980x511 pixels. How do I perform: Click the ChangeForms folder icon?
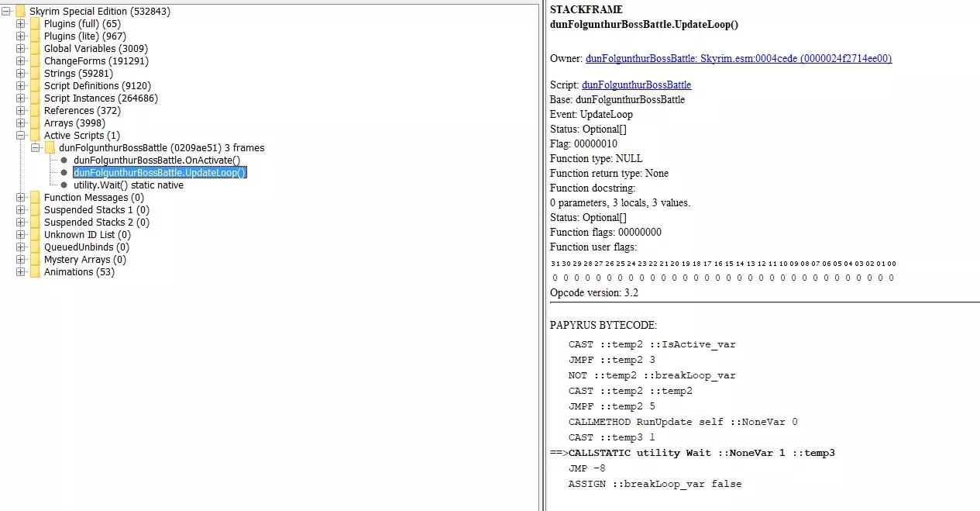tap(35, 61)
